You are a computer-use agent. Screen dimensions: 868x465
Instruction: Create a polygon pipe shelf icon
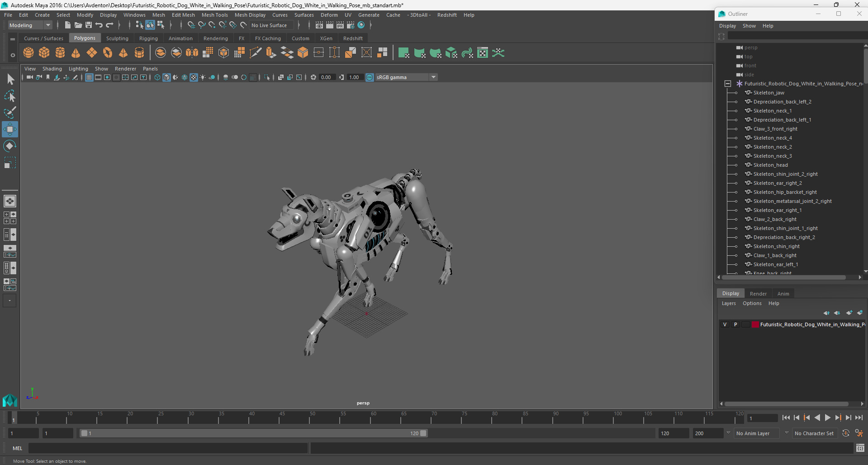139,53
